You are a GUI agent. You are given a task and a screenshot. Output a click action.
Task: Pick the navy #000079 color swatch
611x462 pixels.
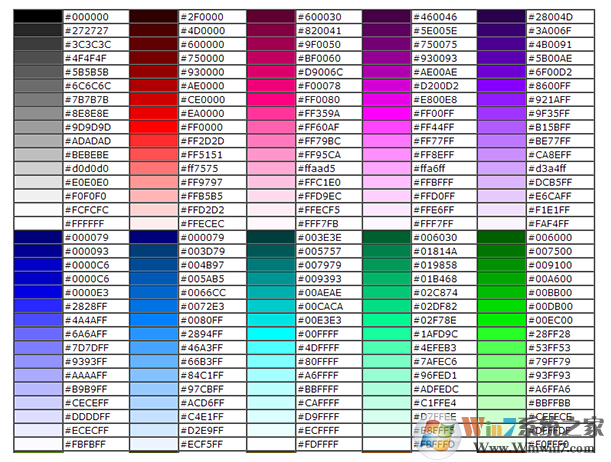38,237
